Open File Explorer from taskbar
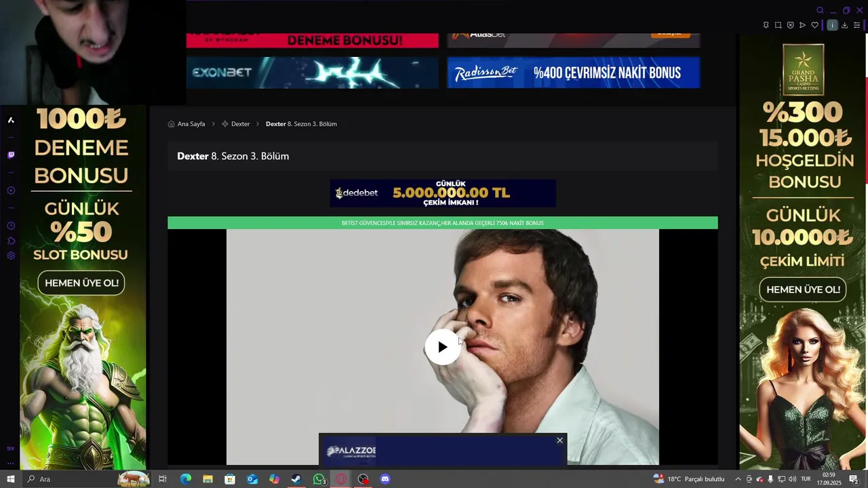Screen dimensions: 868x488 208,479
